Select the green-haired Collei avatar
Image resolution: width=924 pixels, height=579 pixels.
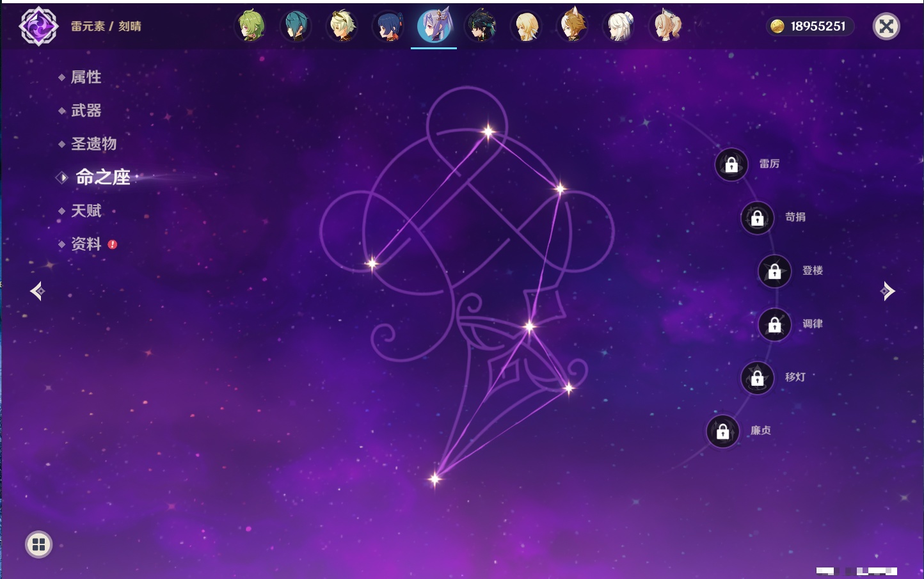coord(251,26)
